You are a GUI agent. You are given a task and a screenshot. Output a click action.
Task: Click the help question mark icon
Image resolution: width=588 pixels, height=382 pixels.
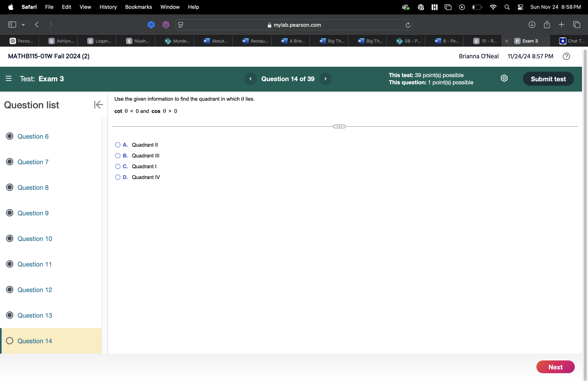tap(566, 56)
